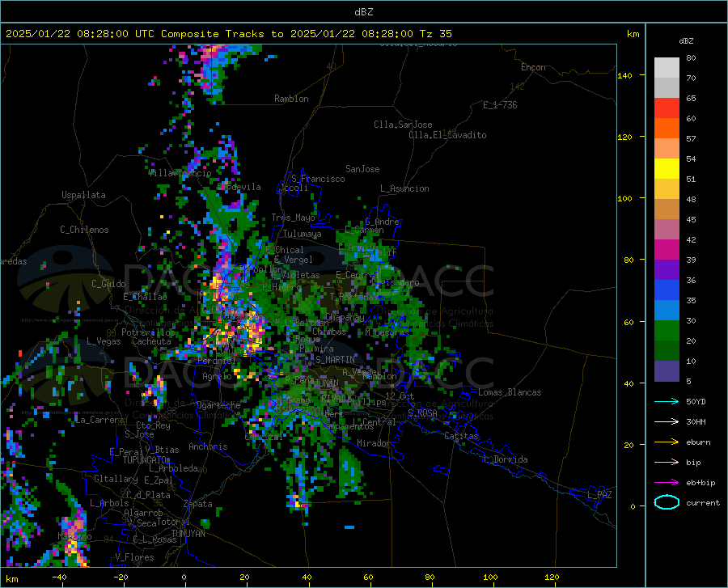Screen dimensions: 728x588
Task: Click the 'Anchoris' map label
Action: coord(208,447)
